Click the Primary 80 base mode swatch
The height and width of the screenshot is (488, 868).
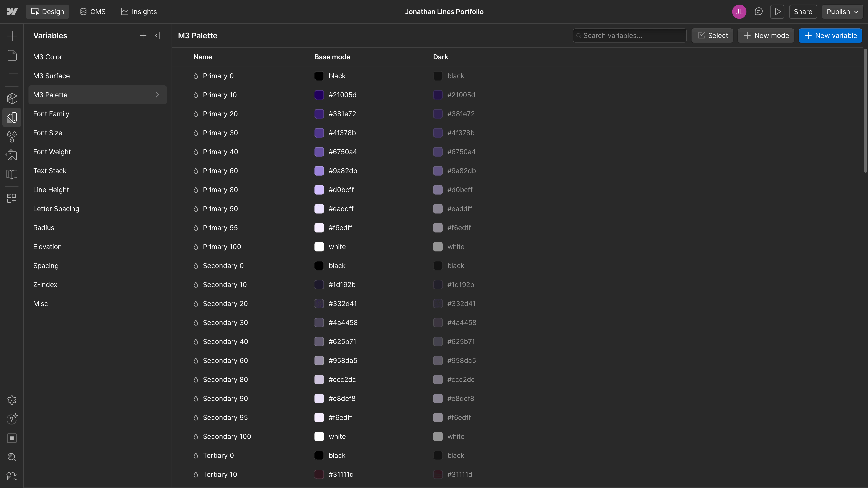319,190
